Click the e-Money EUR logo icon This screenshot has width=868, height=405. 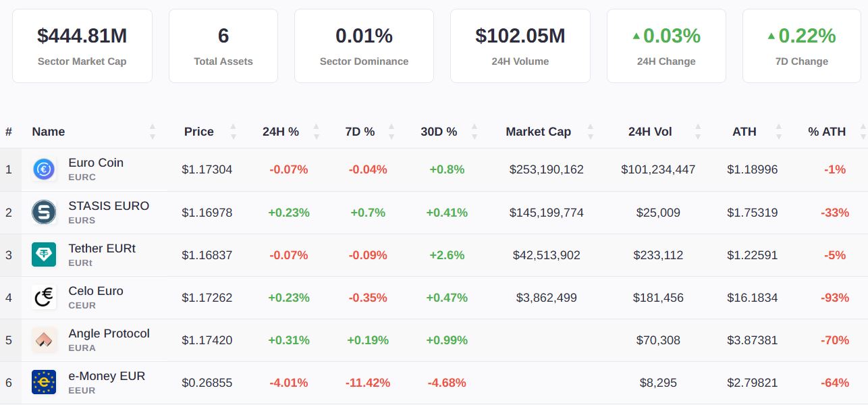point(44,382)
